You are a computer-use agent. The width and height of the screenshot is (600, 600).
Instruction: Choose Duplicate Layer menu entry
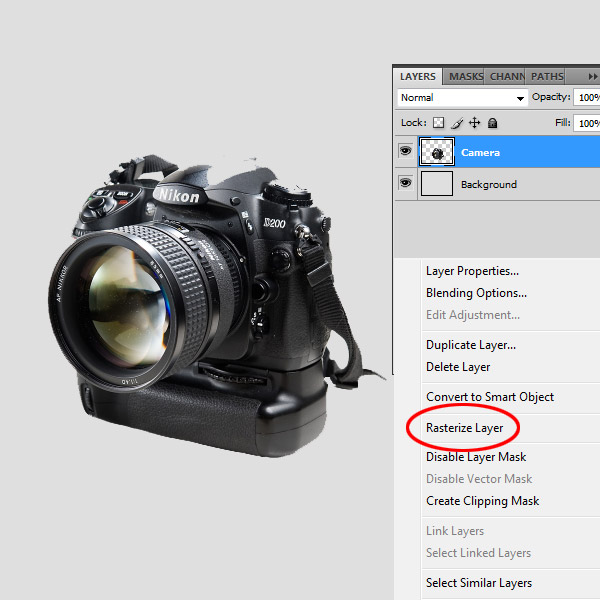click(x=471, y=345)
